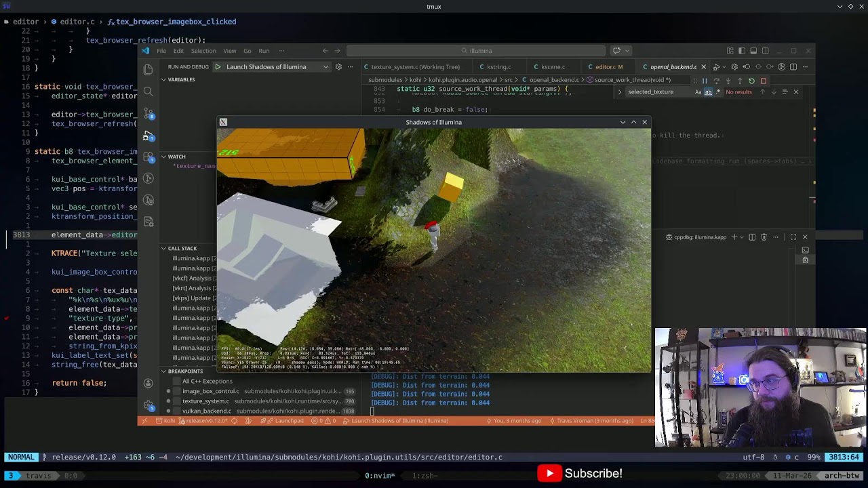Go forward using the title bar arrow
This screenshot has height=488, width=868.
point(337,51)
